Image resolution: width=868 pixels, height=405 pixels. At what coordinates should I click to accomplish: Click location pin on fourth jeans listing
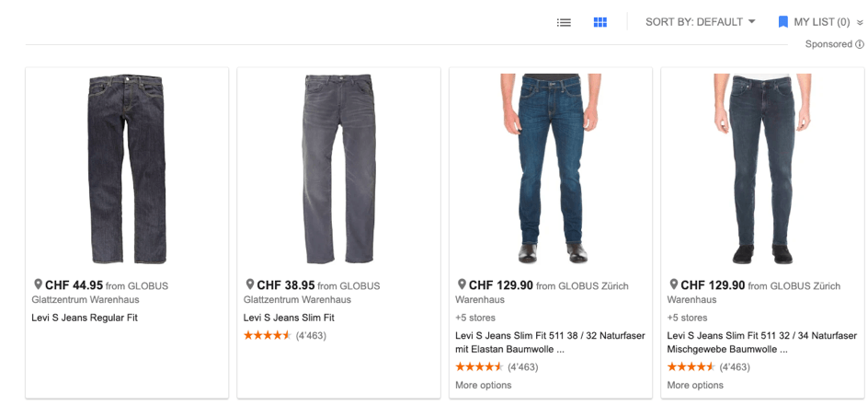click(x=674, y=284)
